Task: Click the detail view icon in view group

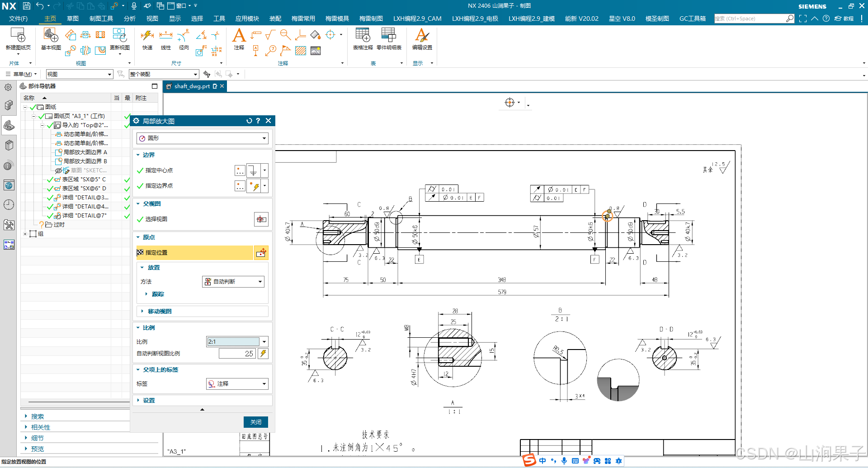Action: (x=70, y=51)
